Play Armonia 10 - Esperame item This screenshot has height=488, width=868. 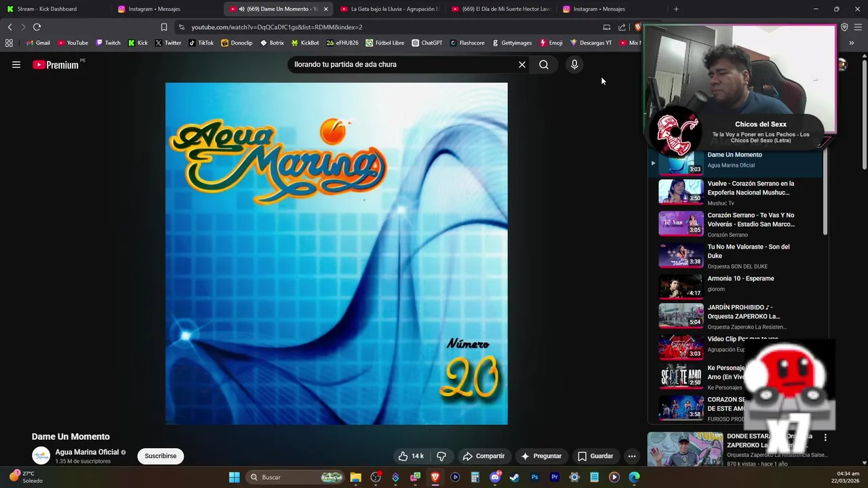click(x=736, y=285)
